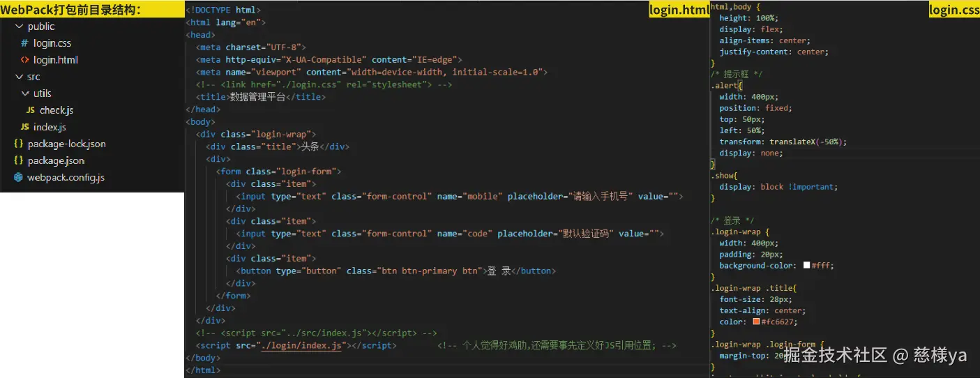Click the "transform: translateX(-50%);" declaration
This screenshot has height=378, width=980.
(783, 142)
